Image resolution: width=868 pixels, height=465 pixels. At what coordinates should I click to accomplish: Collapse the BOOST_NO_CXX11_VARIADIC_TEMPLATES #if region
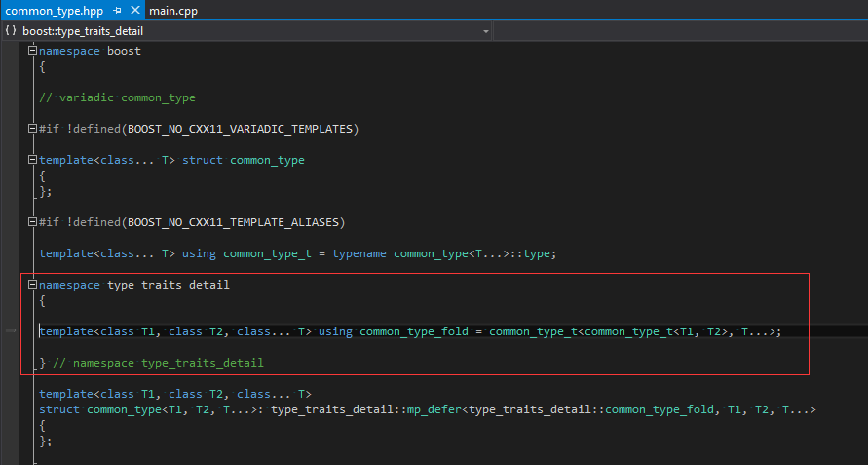point(33,128)
